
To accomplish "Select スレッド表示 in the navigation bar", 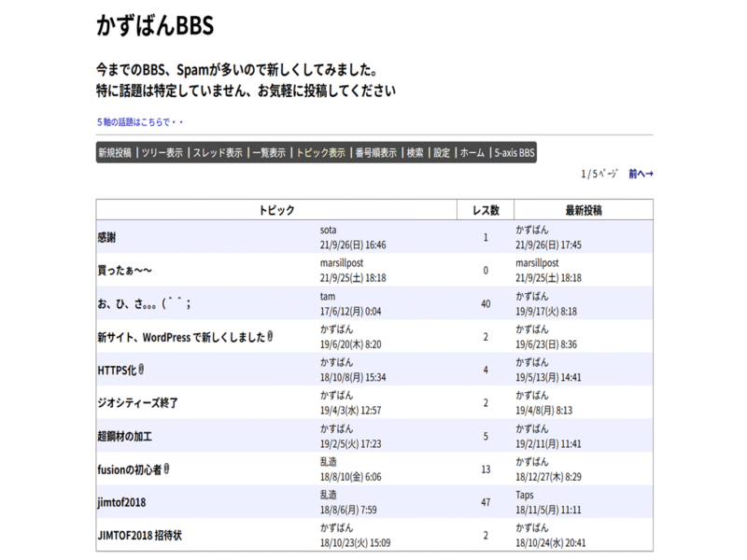I will point(218,153).
